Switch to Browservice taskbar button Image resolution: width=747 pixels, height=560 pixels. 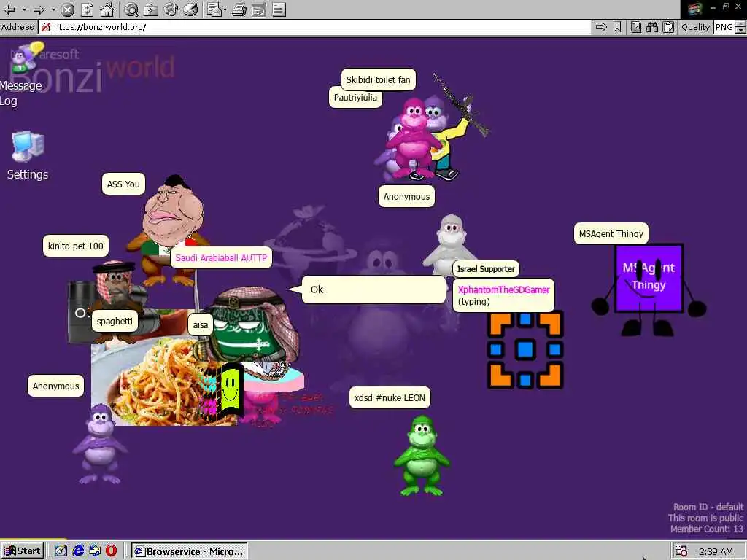(189, 551)
